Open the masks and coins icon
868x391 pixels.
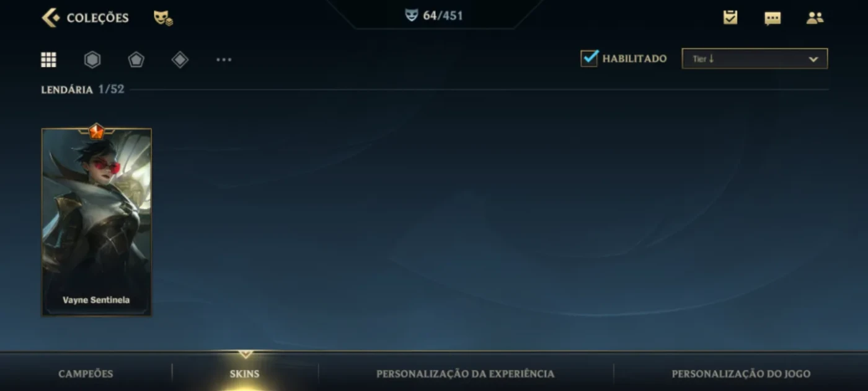pyautogui.click(x=163, y=18)
